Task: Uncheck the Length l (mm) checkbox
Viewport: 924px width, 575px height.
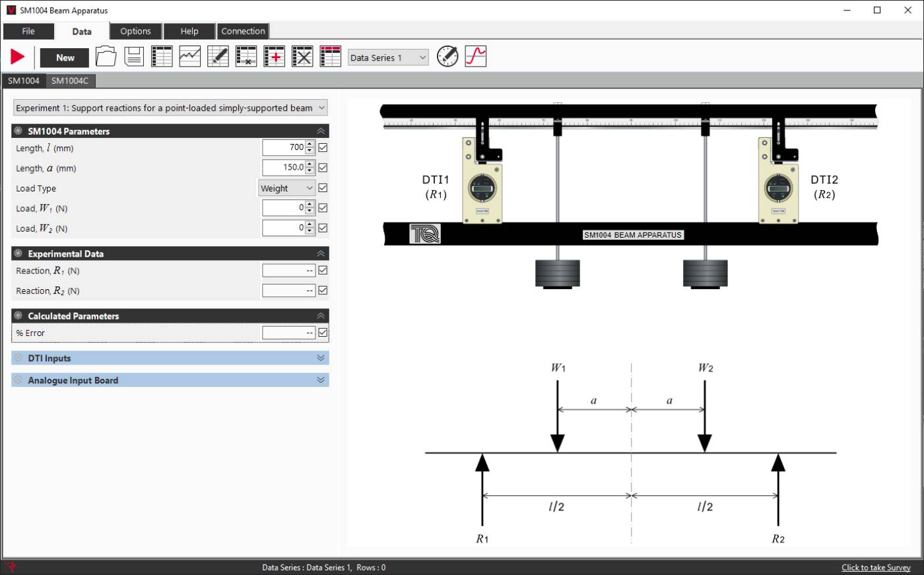Action: tap(323, 148)
